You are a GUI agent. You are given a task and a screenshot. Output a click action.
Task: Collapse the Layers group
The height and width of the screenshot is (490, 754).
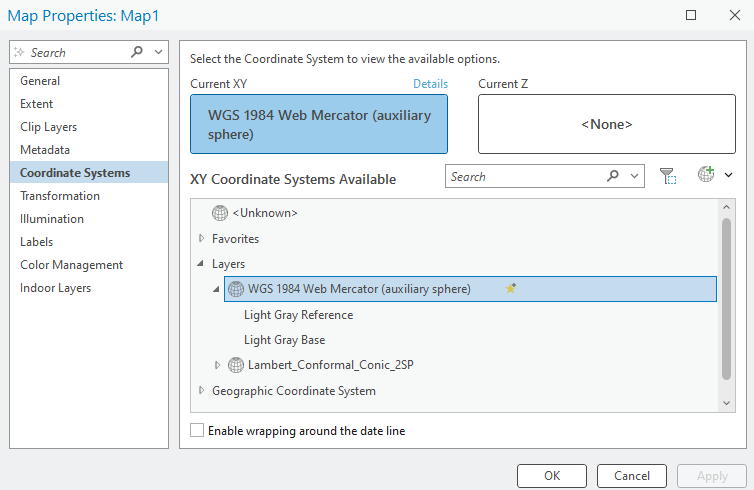[x=202, y=264]
